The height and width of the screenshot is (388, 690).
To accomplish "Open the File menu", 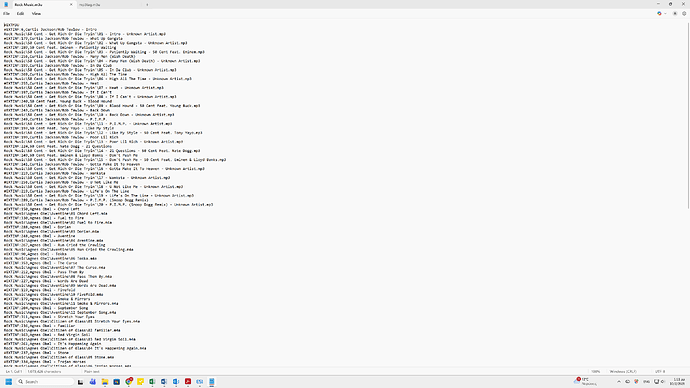I will point(7,14).
